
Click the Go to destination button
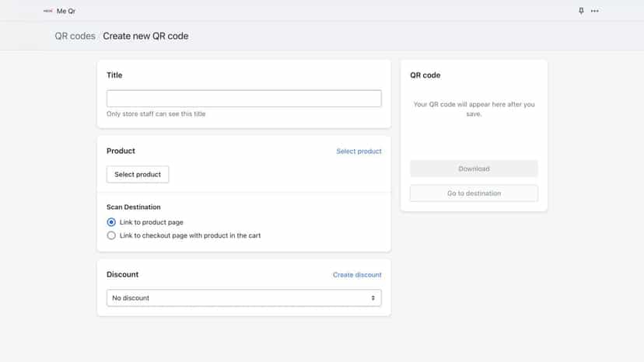(x=474, y=193)
